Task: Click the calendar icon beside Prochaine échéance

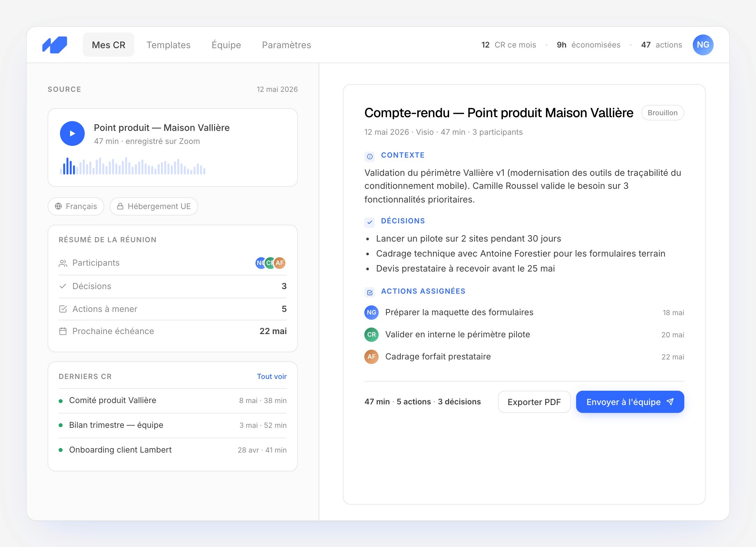Action: (63, 331)
